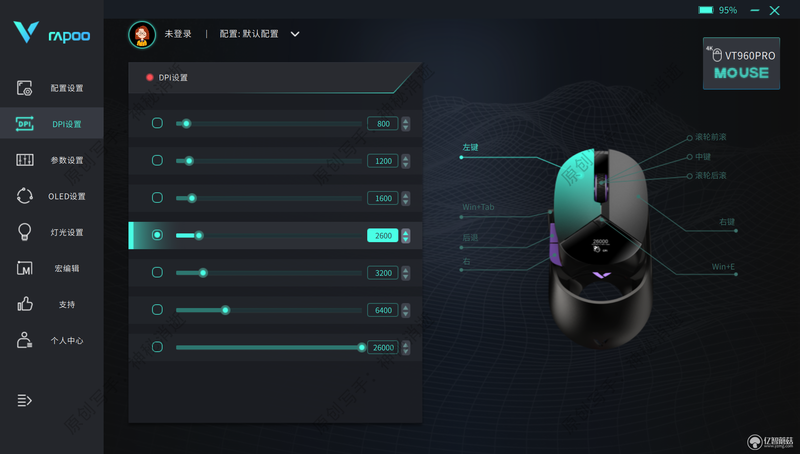800x454 pixels.
Task: Click the user avatar picture
Action: (142, 34)
